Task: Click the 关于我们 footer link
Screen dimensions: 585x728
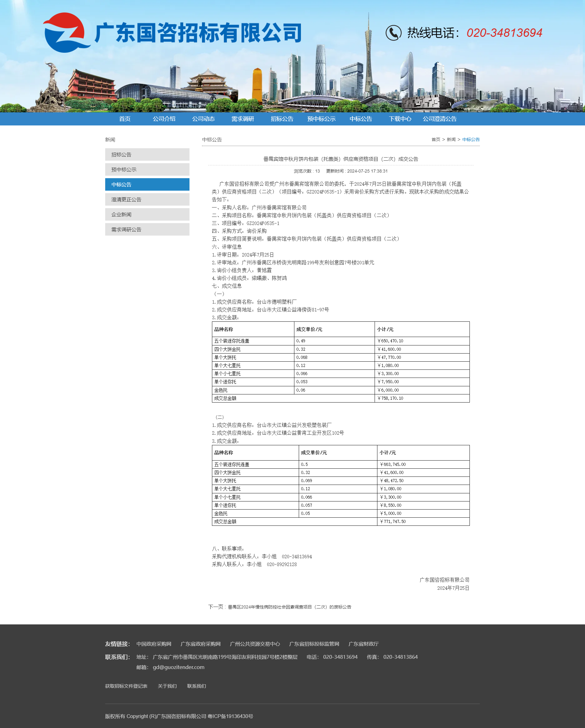Action: tap(167, 686)
